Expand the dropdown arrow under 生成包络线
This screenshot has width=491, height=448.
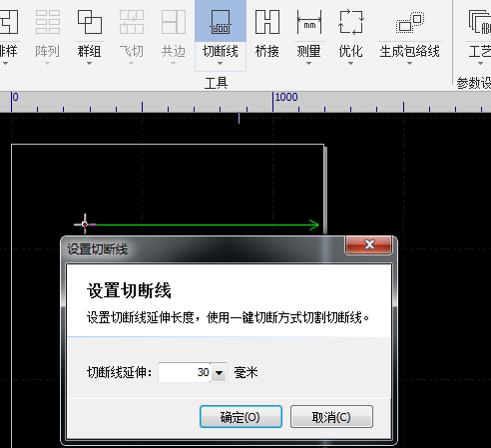coord(409,63)
